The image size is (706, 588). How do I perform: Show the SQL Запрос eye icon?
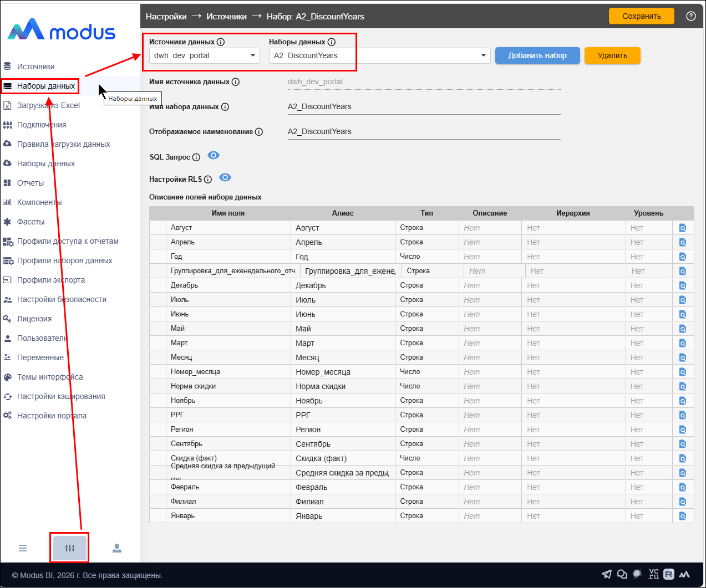[x=214, y=155]
